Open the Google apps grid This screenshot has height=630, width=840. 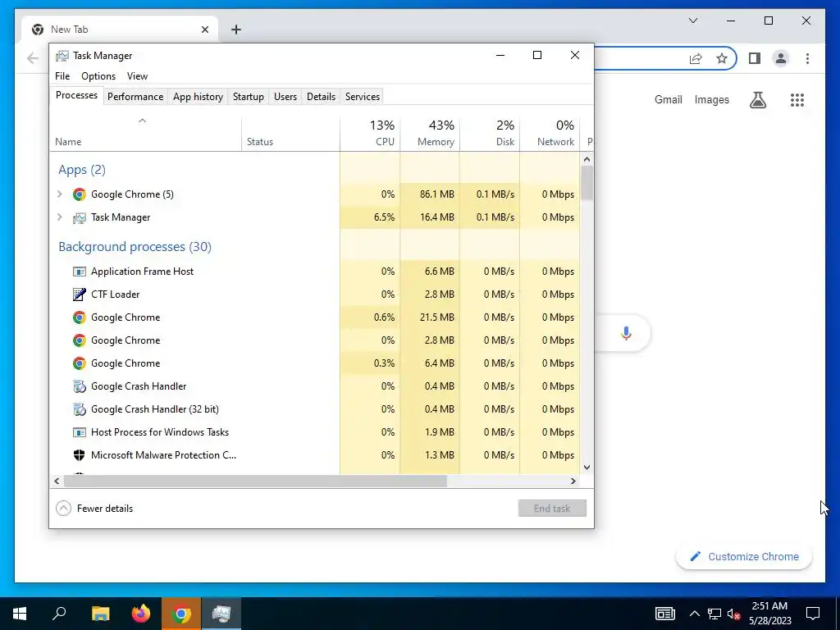(x=797, y=99)
